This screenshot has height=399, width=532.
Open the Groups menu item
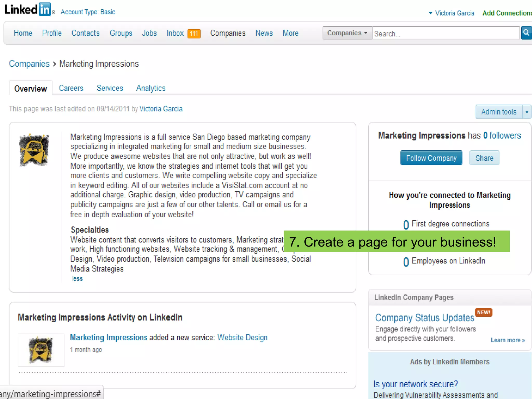pos(121,33)
